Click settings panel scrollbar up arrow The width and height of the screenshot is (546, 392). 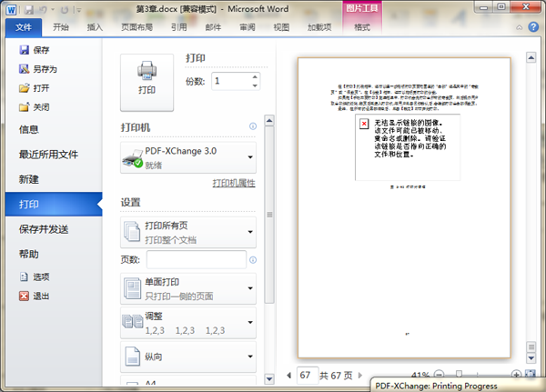pos(269,121)
